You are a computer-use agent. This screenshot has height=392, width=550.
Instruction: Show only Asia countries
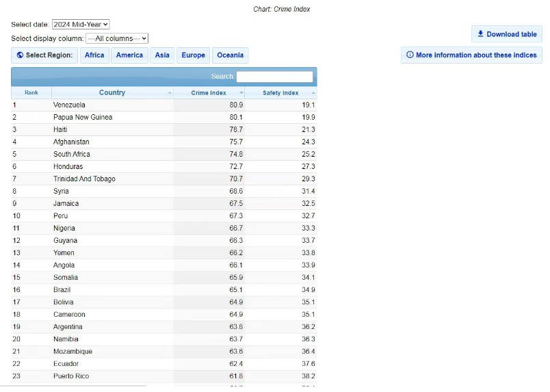[162, 55]
